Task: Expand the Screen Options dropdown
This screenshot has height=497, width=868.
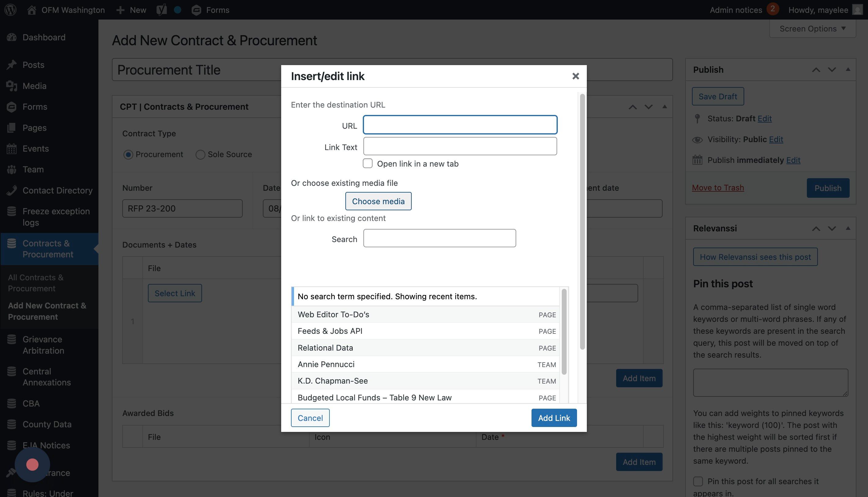Action: pos(812,29)
